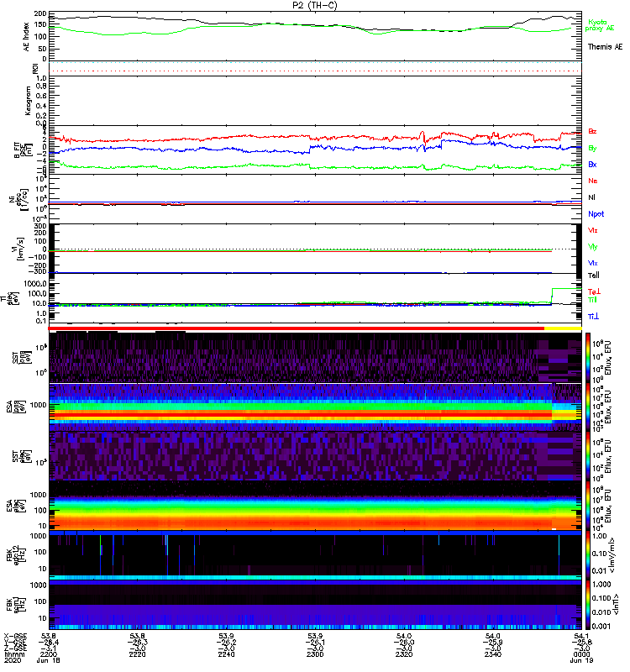Click the <|mV/m|> color bar
This screenshot has height=672, width=630.
coord(588,554)
